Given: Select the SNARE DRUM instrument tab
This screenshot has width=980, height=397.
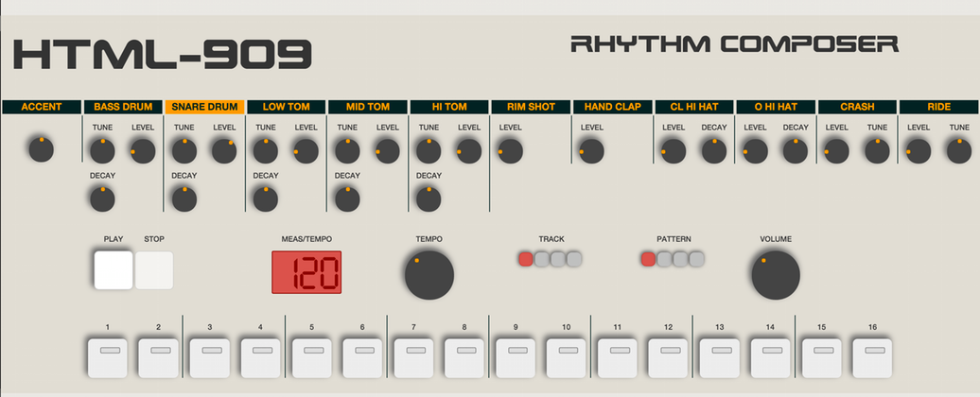Looking at the screenshot, I should tap(204, 107).
